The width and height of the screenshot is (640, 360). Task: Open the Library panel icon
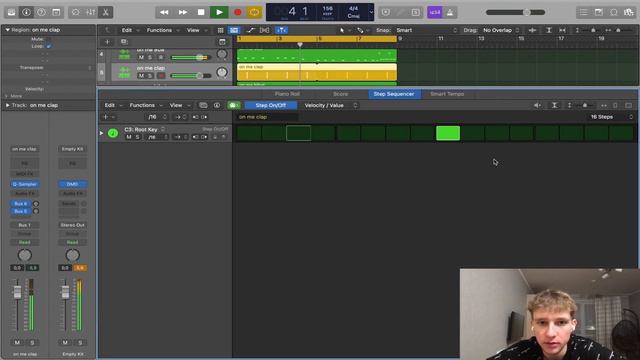tap(11, 12)
